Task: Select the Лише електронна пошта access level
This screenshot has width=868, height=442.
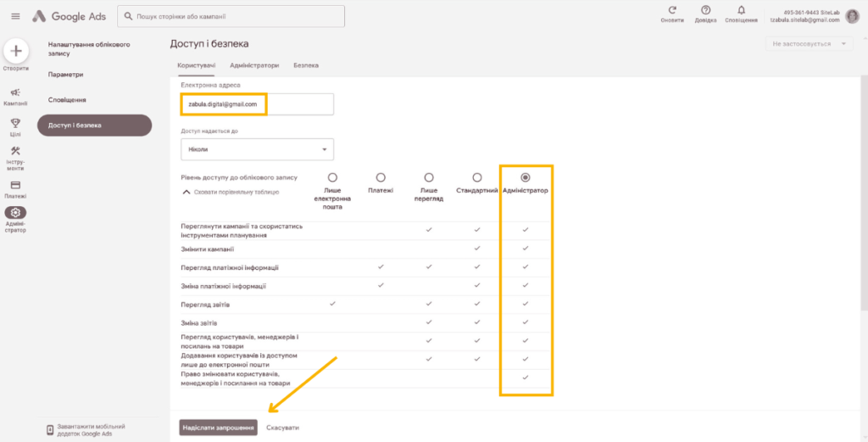Action: pyautogui.click(x=332, y=178)
